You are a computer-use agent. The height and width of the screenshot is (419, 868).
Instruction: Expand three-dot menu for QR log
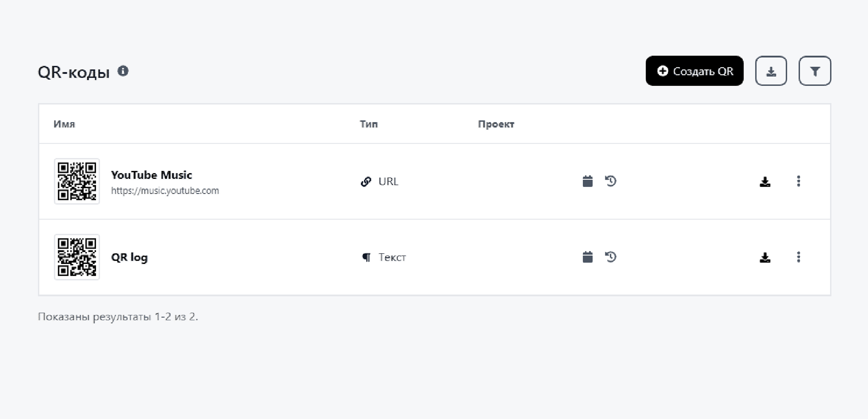pos(798,257)
